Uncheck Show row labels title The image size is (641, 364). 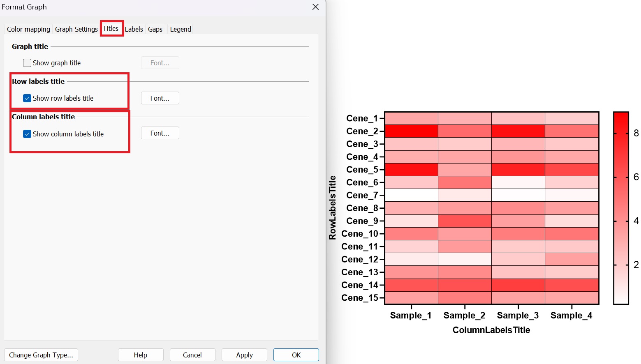tap(27, 98)
